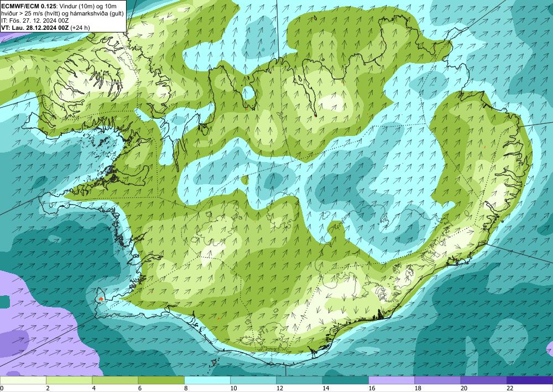Screen dimensions: 553x392
Task: Click legend scale label '12'
Action: [280, 388]
